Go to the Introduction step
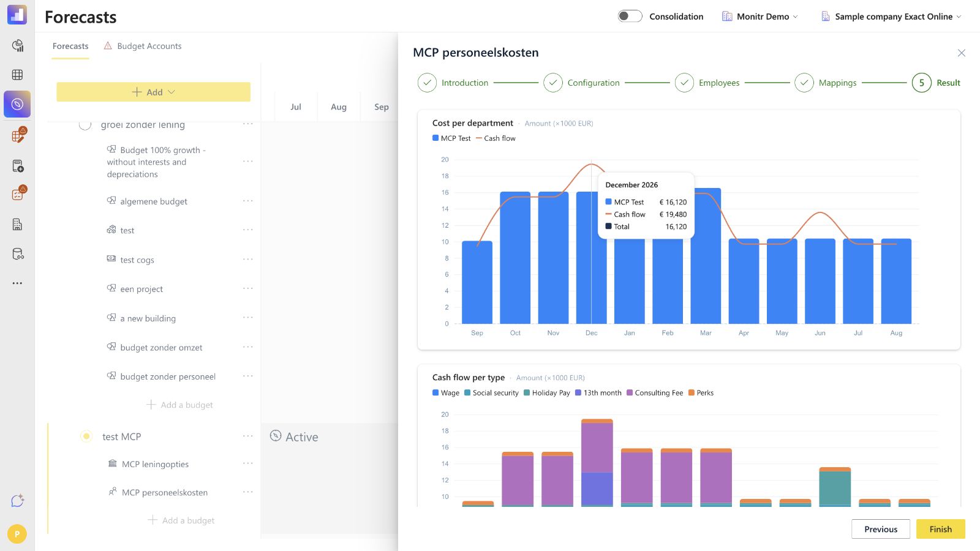Image resolution: width=980 pixels, height=551 pixels. pyautogui.click(x=453, y=83)
